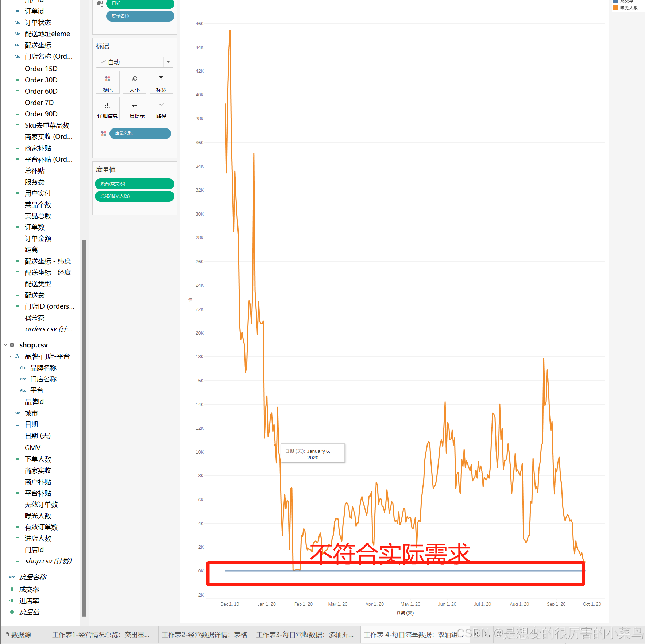The width and height of the screenshot is (645, 644).
Task: Select the 有效订单数 field
Action: tap(41, 527)
